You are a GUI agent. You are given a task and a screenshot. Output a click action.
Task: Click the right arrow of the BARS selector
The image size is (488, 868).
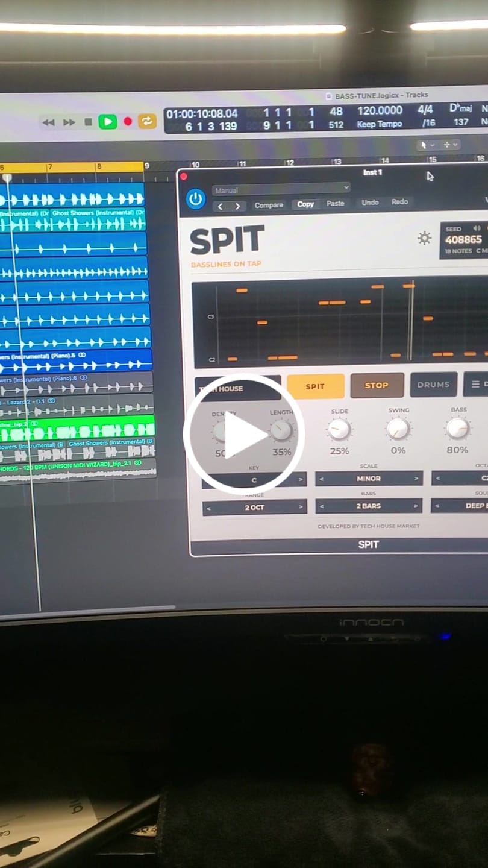tap(416, 506)
